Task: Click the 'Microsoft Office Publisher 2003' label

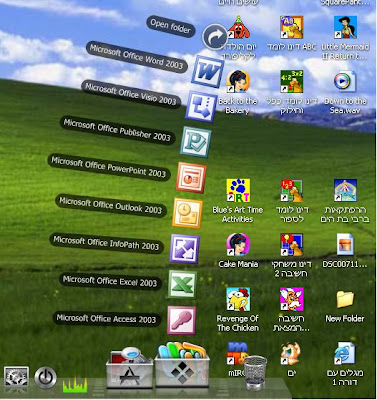Action: 117,131
